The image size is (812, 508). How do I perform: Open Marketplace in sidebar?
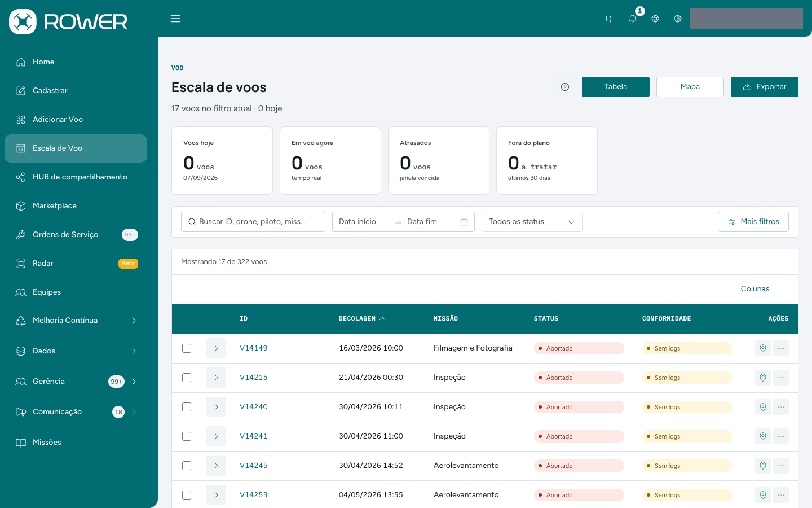click(76, 206)
